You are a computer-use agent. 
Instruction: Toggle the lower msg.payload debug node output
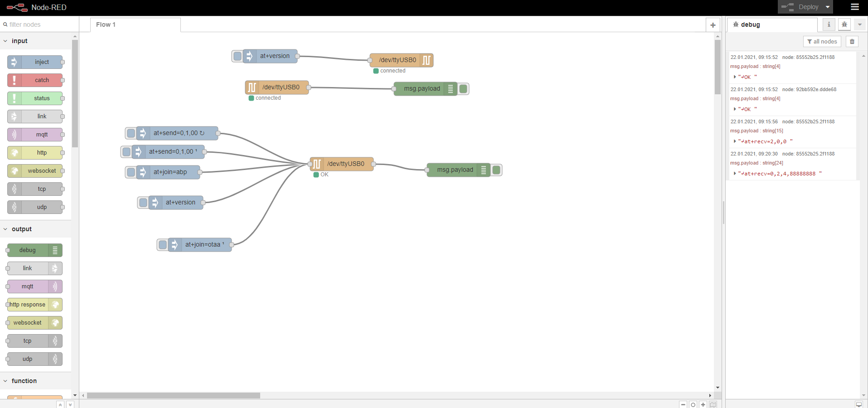496,170
